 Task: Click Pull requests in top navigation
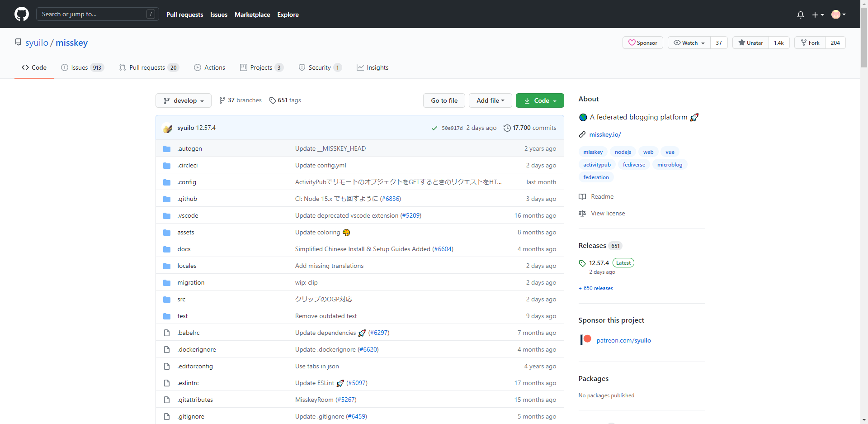(x=184, y=14)
